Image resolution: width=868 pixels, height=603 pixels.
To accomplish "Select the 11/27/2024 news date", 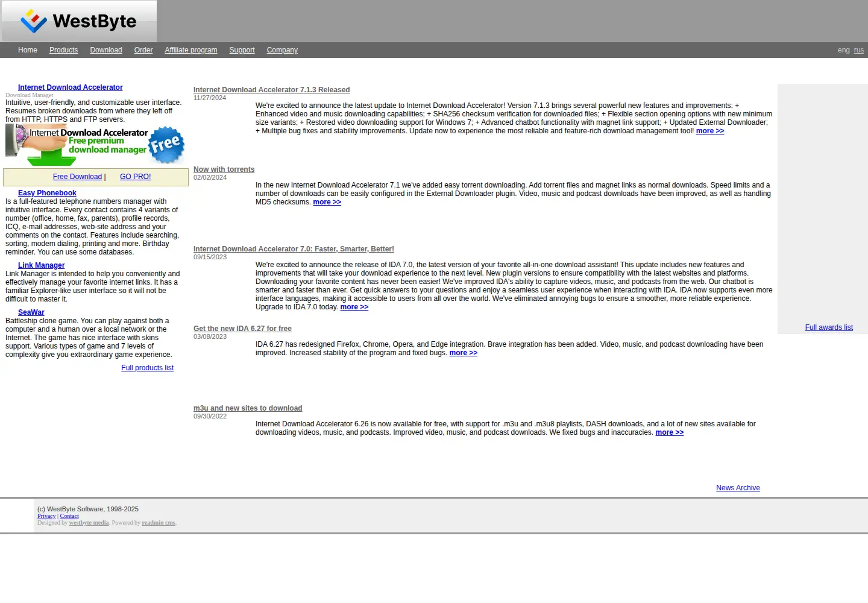I will pos(210,98).
